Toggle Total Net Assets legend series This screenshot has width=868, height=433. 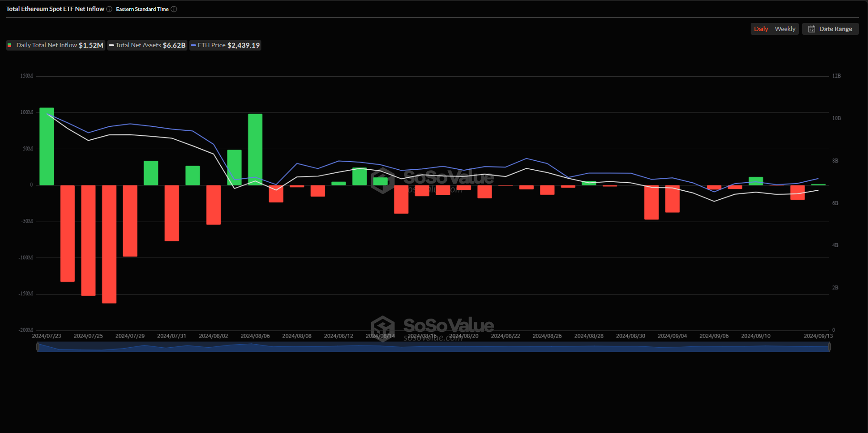point(147,45)
